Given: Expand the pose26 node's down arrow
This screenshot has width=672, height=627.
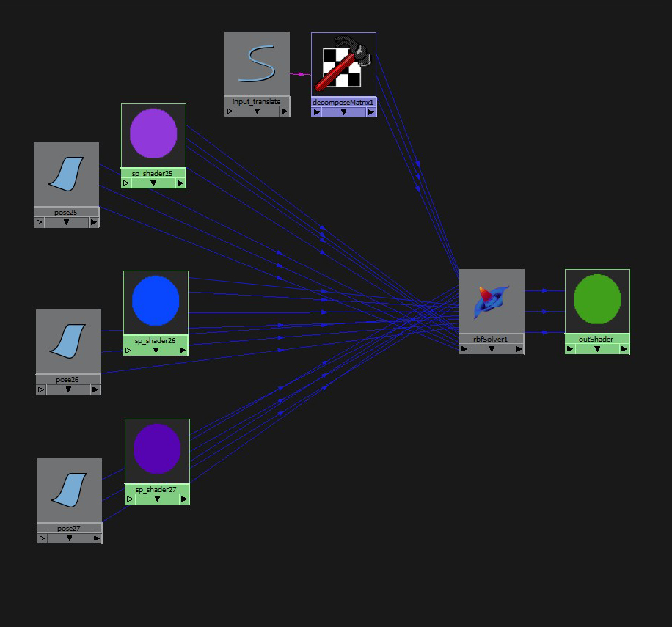Looking at the screenshot, I should click(x=68, y=389).
